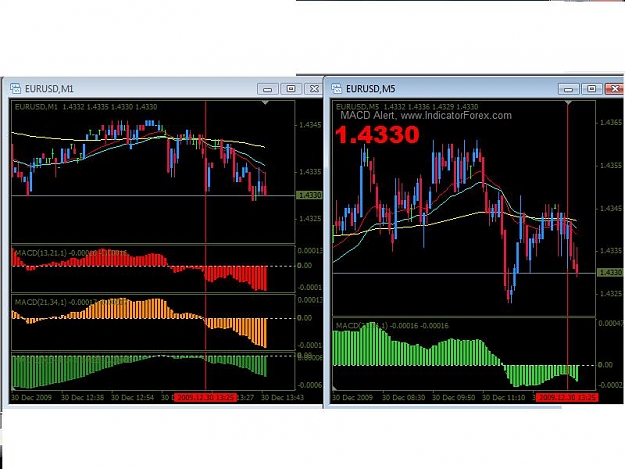Click the MACD Alert www.IndicatorForex.com text
Screen dimensions: 625x469
click(426, 116)
